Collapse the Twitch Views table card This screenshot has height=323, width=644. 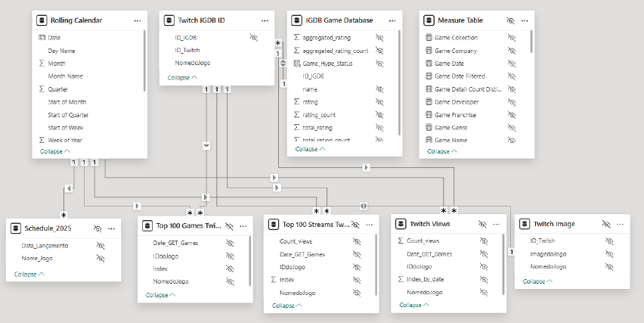[x=412, y=305]
